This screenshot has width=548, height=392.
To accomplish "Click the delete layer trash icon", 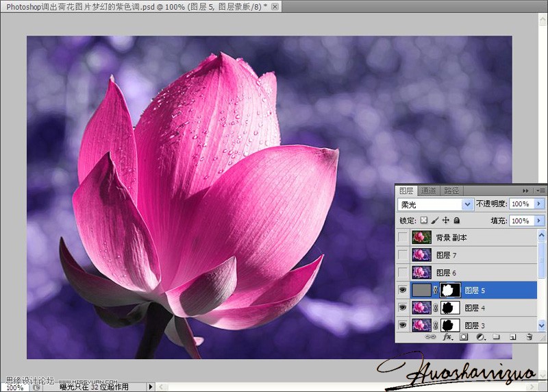I will tap(529, 336).
